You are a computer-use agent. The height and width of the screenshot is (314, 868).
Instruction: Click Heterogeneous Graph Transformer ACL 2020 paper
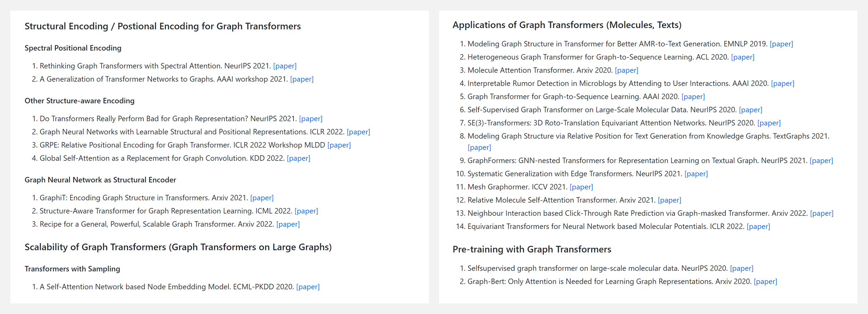click(x=743, y=57)
